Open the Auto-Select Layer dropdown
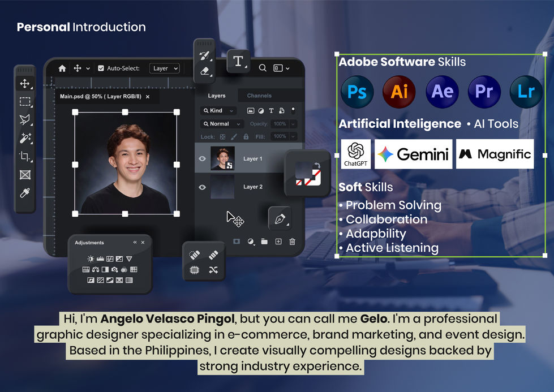Viewport: 554px width, 392px height. [165, 68]
